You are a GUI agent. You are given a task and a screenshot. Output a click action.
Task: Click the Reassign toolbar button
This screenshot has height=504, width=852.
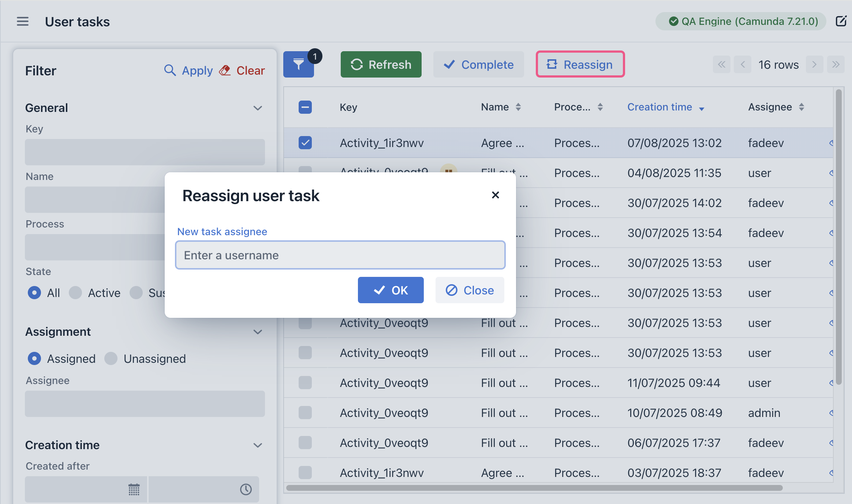pos(580,64)
